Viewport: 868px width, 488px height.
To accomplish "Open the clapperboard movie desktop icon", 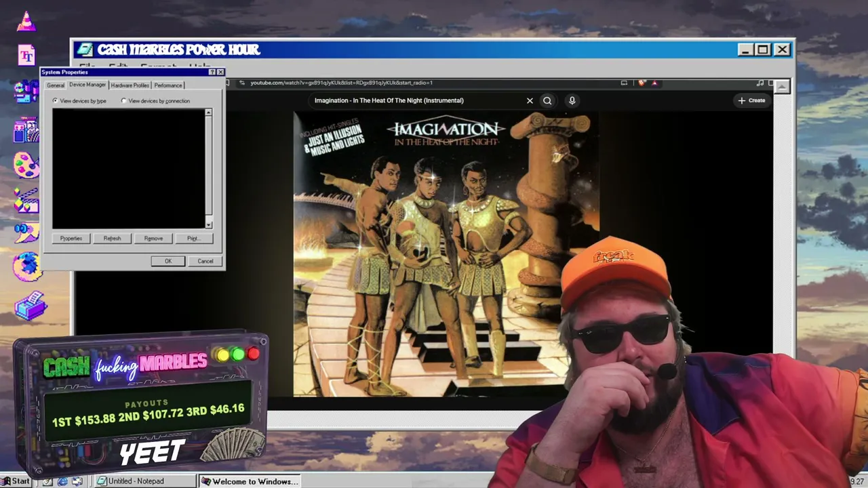I will point(26,201).
